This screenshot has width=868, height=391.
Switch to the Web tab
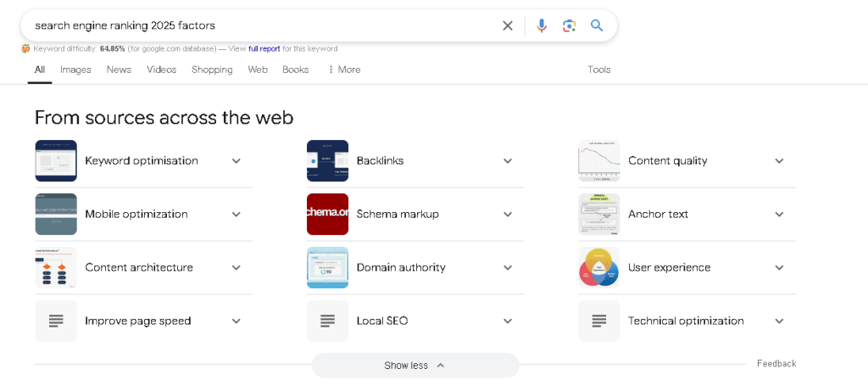pyautogui.click(x=258, y=70)
